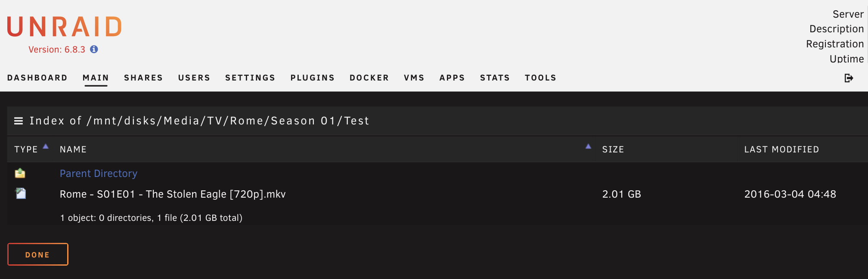
Task: Navigate to the Settings tab
Action: click(250, 78)
